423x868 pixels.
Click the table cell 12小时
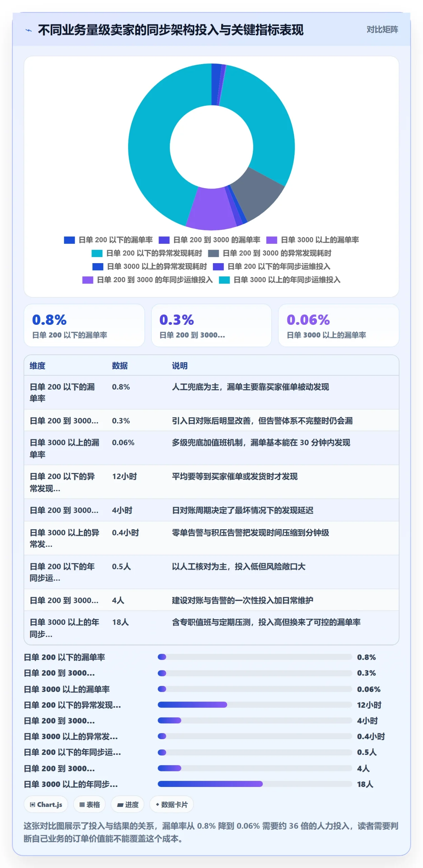(x=124, y=477)
